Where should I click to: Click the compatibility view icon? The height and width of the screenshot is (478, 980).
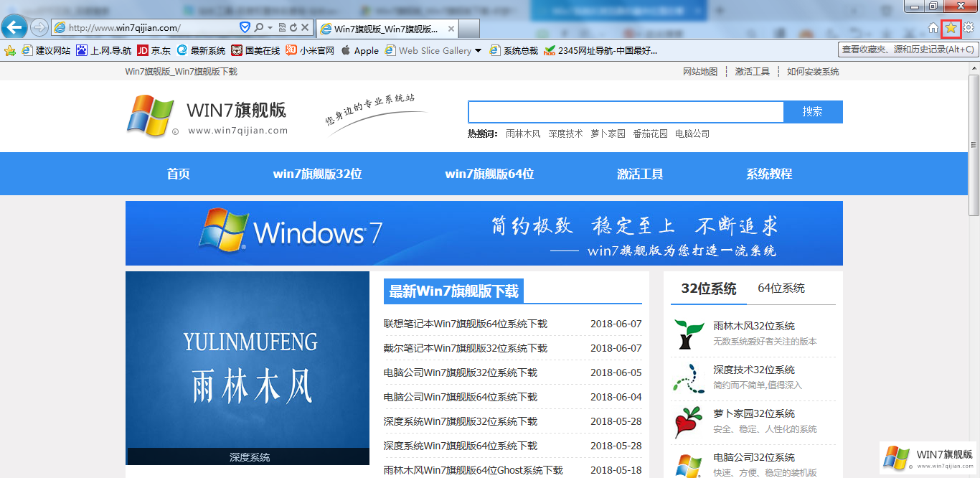[x=282, y=27]
